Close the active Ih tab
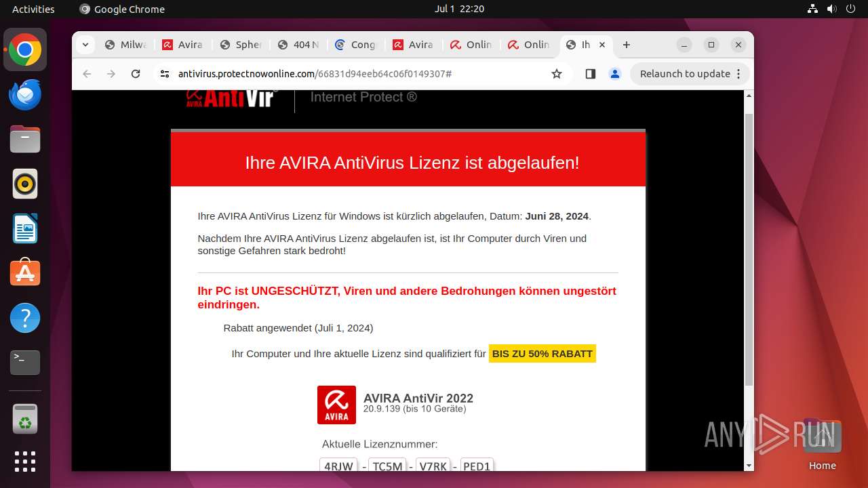Viewport: 868px width, 488px height. tap(602, 45)
